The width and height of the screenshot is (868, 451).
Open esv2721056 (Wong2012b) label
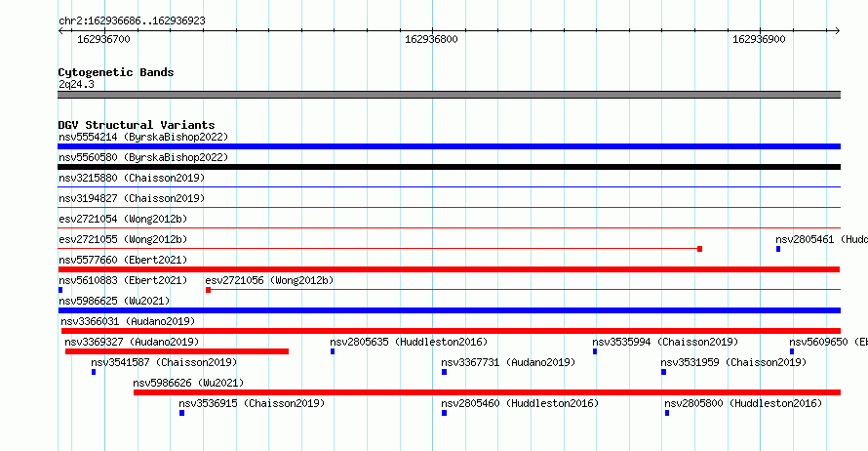(x=269, y=280)
